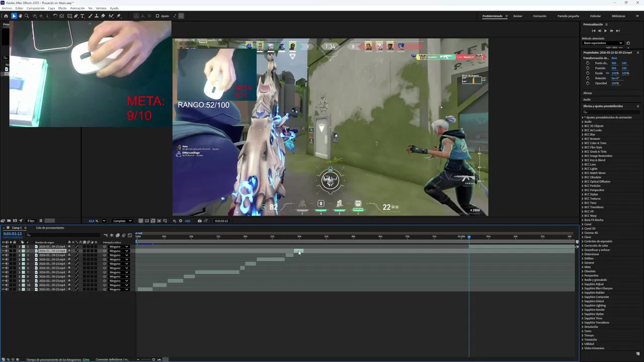Open the Animación menu

(77, 9)
